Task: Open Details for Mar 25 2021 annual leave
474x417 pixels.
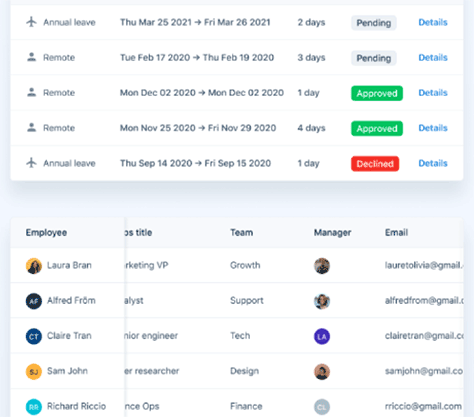Action: 433,22
